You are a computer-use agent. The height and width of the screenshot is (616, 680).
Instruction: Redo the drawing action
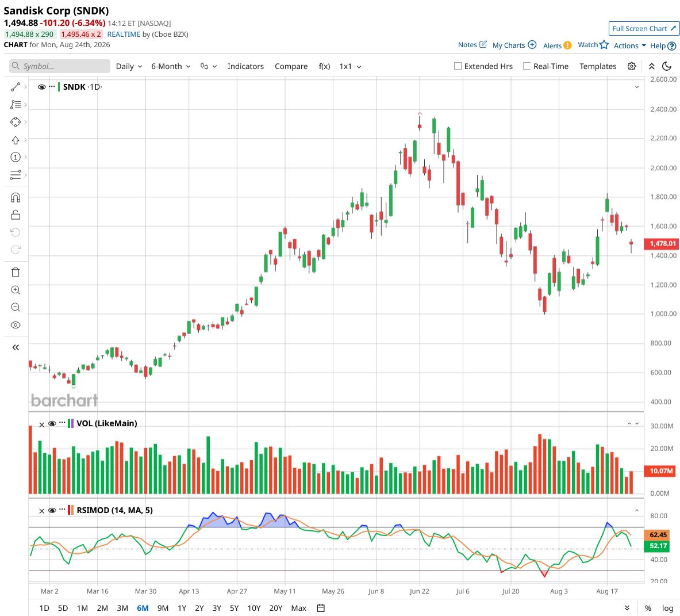coord(16,250)
